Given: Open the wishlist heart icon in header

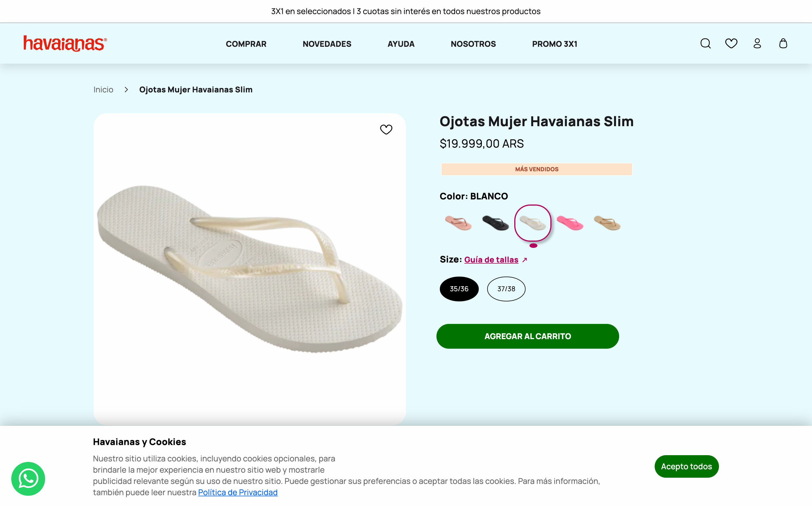Looking at the screenshot, I should click(x=731, y=44).
